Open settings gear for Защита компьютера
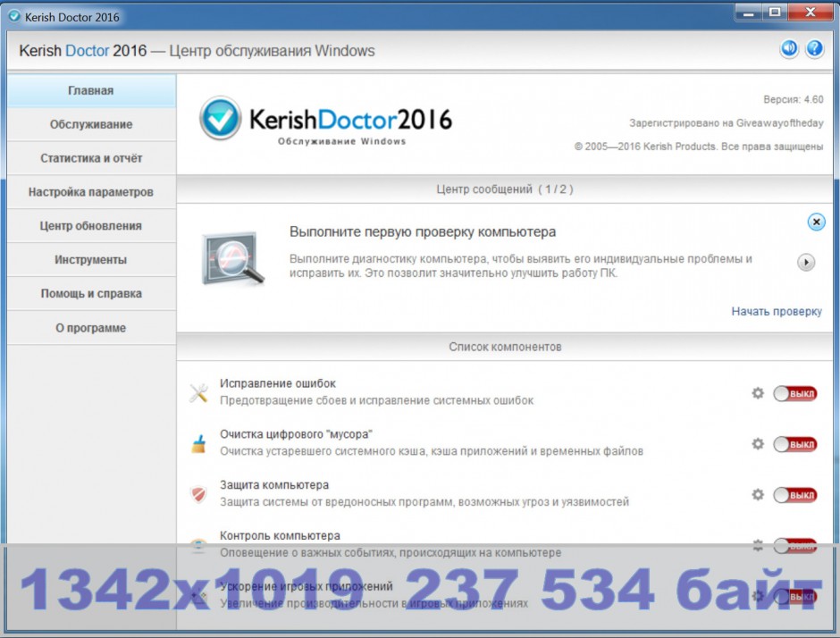This screenshot has width=840, height=638. (758, 494)
